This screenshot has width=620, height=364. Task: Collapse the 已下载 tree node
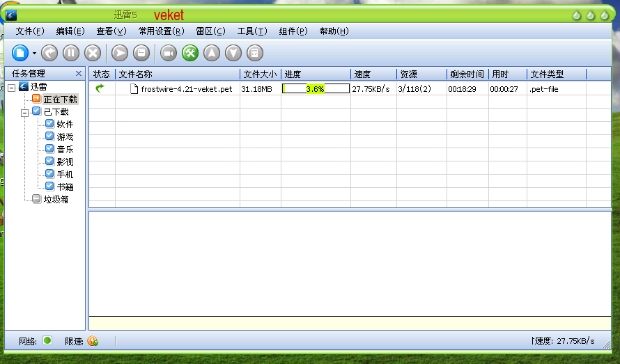pos(24,113)
